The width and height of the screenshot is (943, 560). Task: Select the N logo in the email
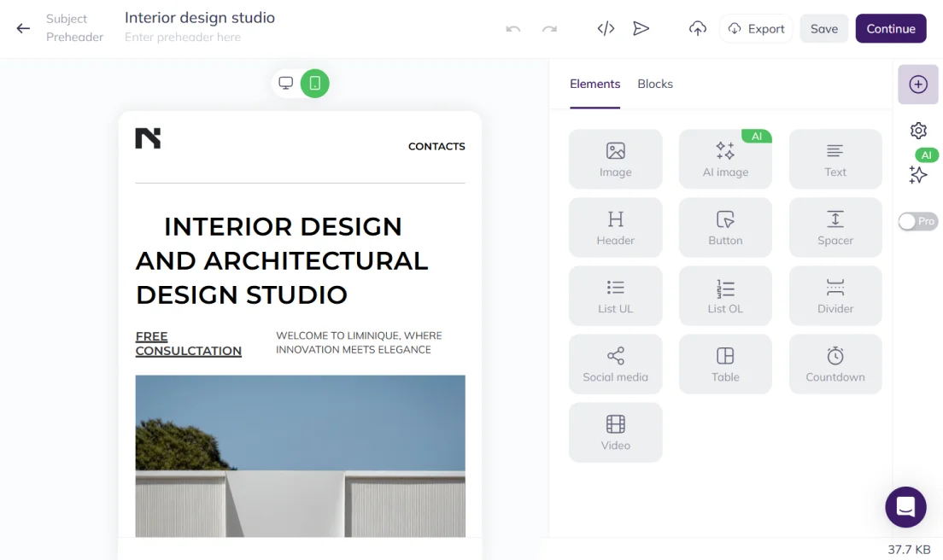148,138
